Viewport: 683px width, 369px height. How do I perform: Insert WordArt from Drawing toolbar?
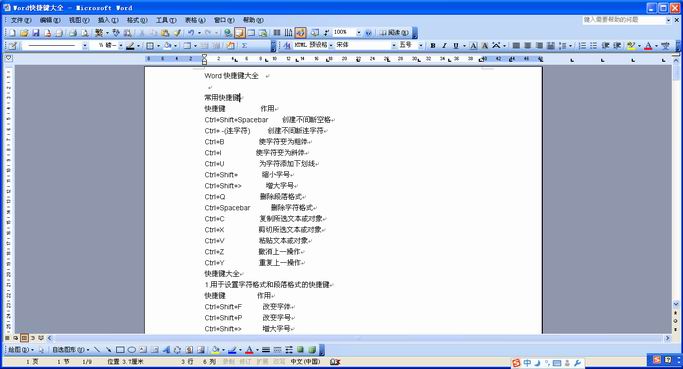[x=166, y=350]
